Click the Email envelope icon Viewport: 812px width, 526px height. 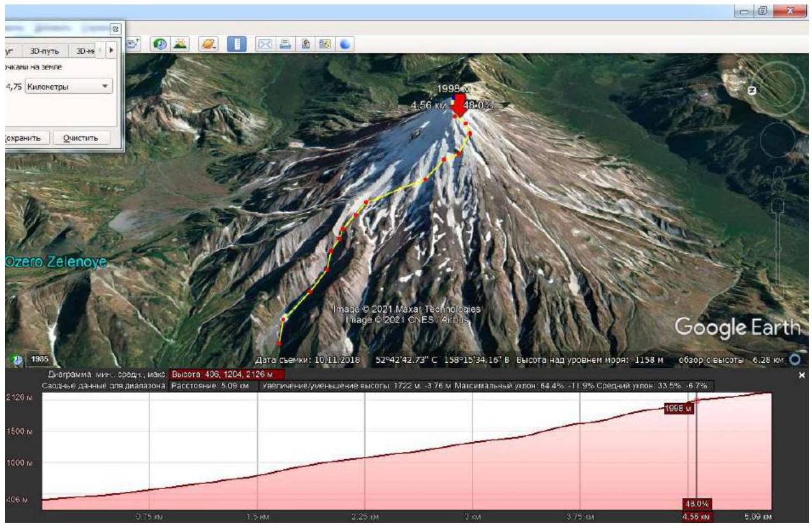click(265, 44)
